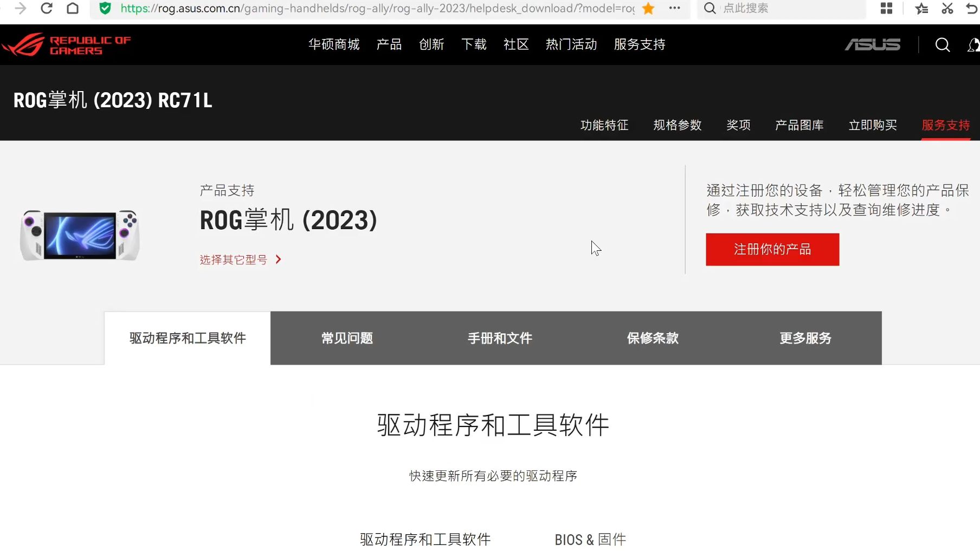Click the ROG Ally product thumbnail

click(80, 235)
